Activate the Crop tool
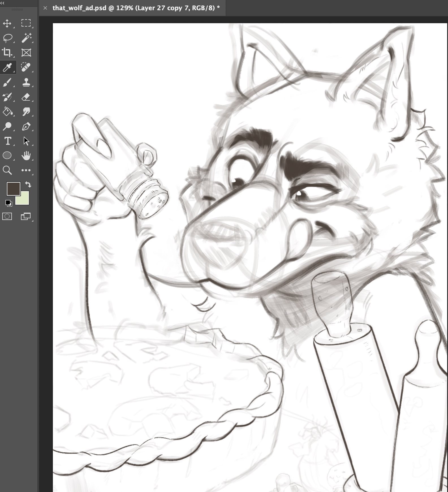 coord(7,53)
